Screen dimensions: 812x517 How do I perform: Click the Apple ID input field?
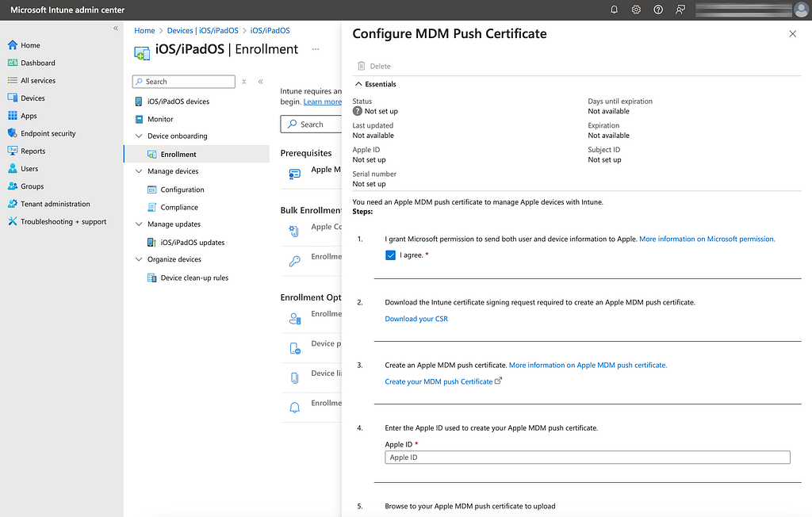[588, 458]
